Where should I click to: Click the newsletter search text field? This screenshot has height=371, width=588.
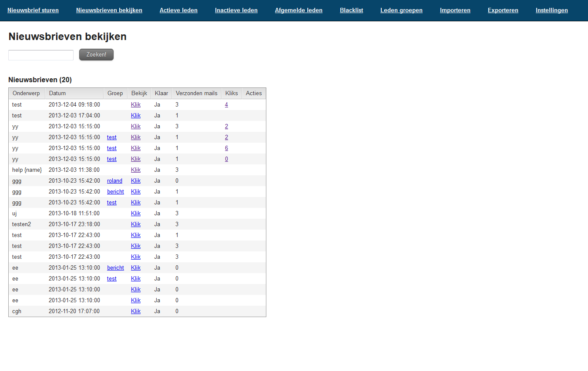coord(41,55)
